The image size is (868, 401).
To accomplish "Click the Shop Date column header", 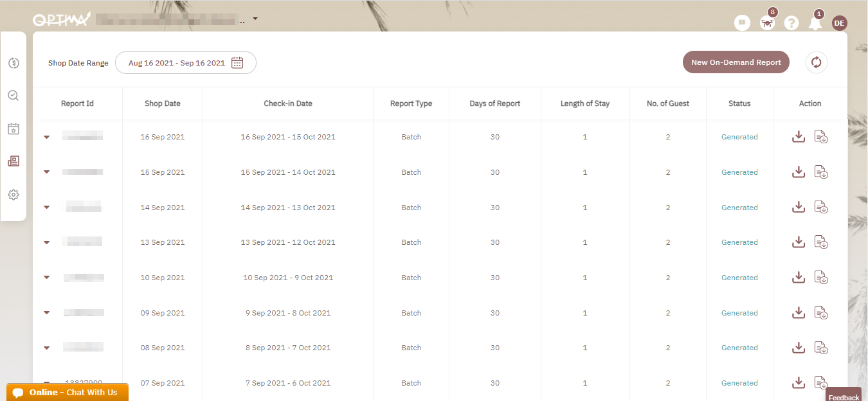I will tap(163, 103).
